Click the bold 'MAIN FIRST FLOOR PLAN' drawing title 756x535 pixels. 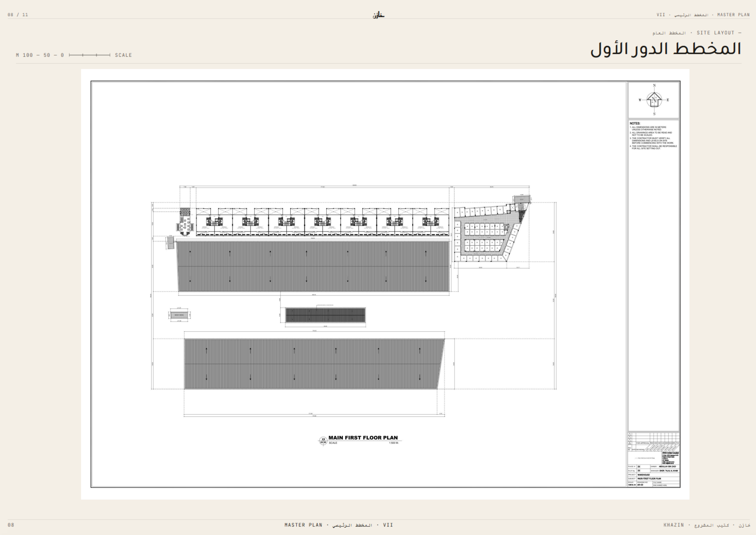click(x=363, y=438)
